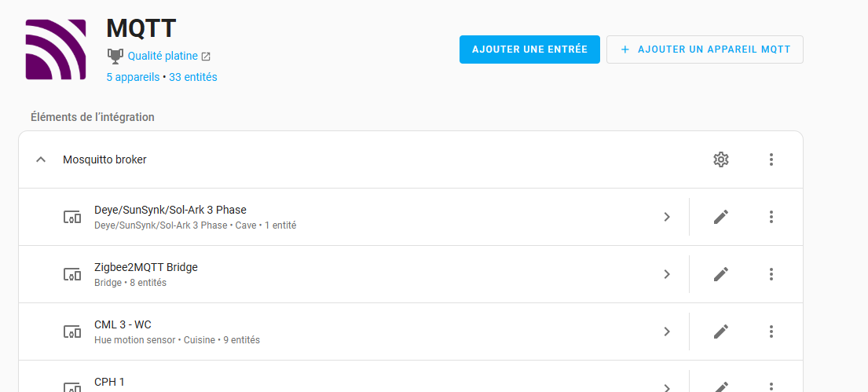This screenshot has width=868, height=392.
Task: Open CML 3 - WC details chevron
Action: [x=666, y=332]
